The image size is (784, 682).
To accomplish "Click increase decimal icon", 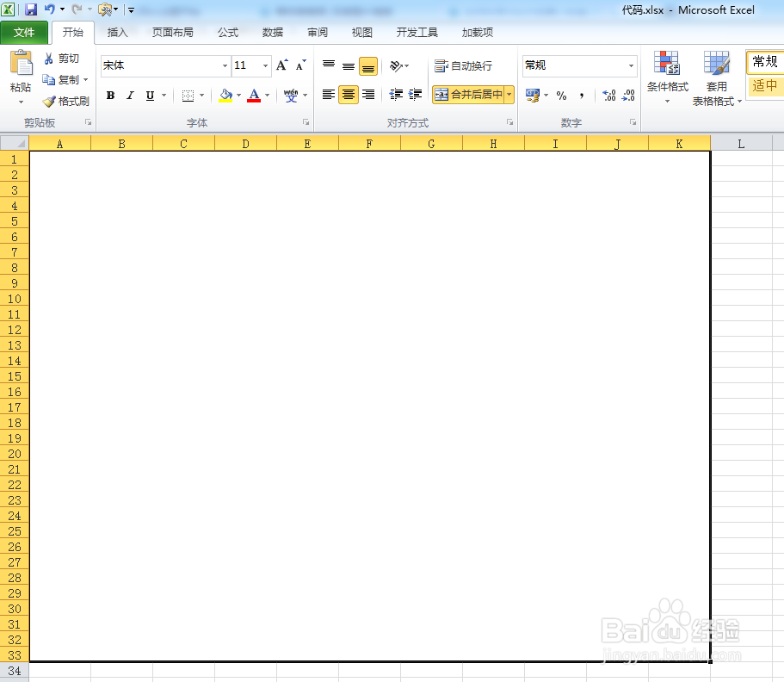I will pyautogui.click(x=609, y=95).
